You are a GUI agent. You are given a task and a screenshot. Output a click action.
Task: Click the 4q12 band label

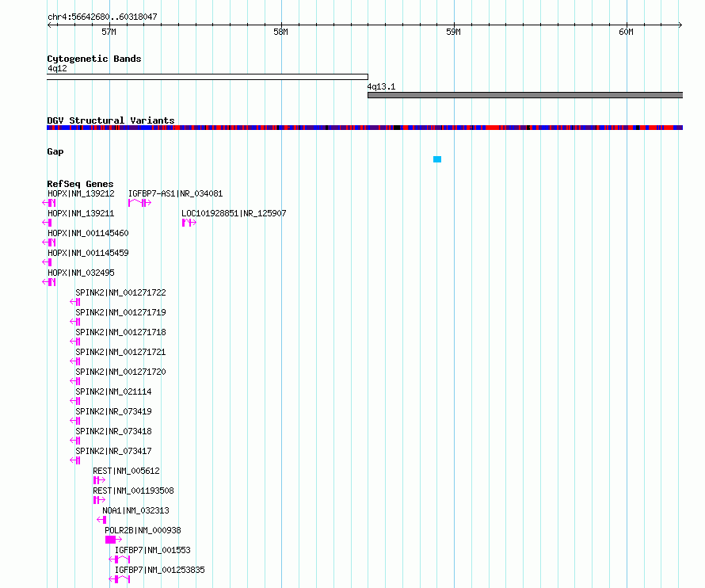tap(57, 68)
